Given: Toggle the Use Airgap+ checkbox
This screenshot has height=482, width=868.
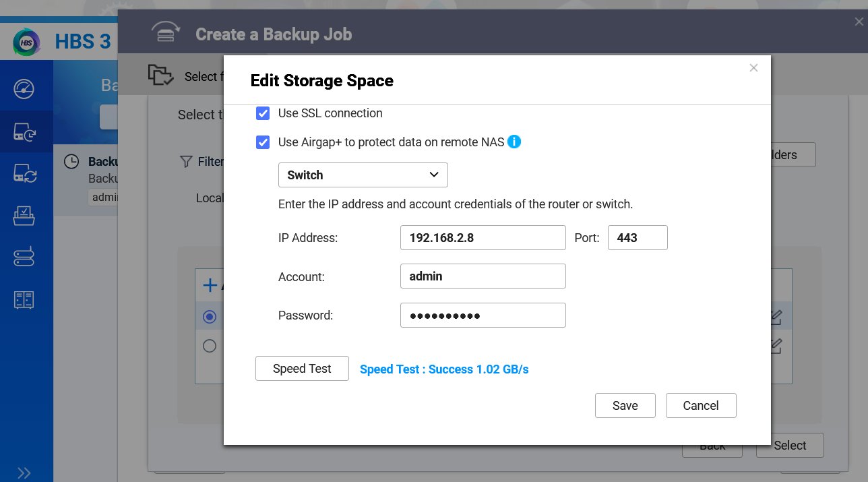Looking at the screenshot, I should [x=263, y=143].
